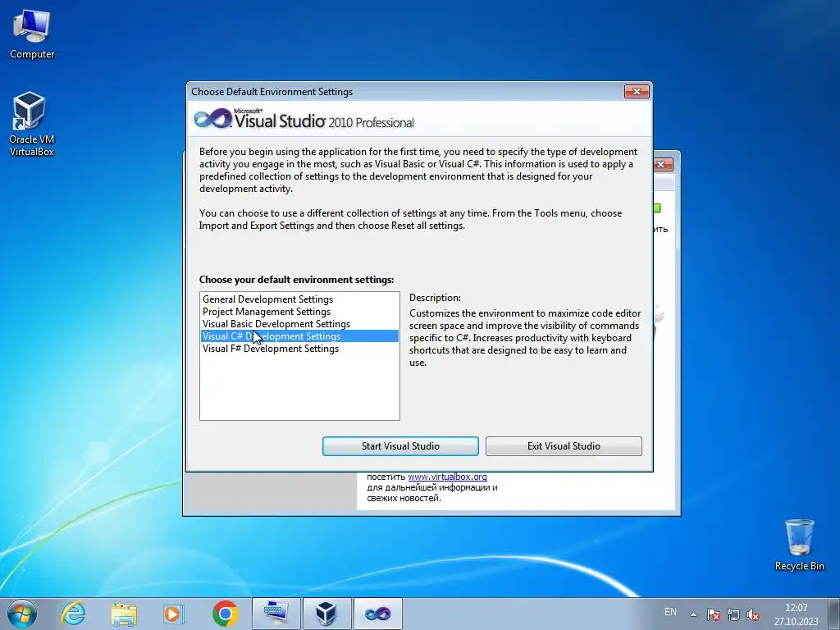
Task: Open the clock showing 12:07
Action: pos(796,614)
